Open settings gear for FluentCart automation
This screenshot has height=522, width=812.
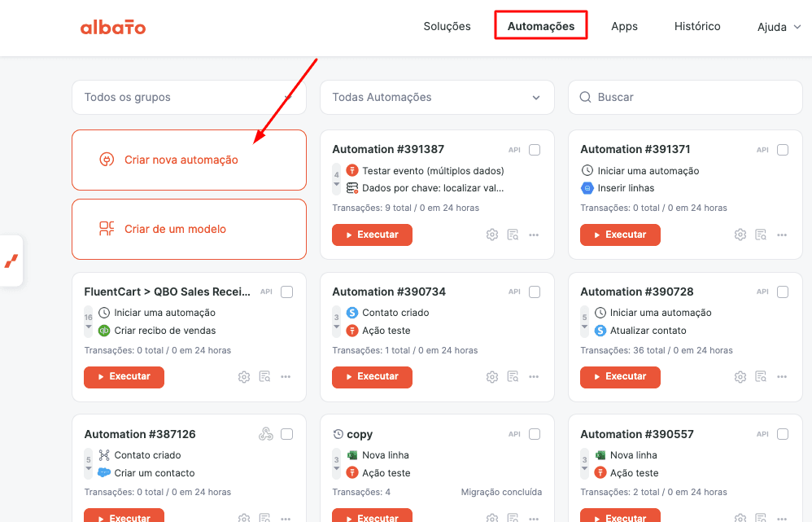244,377
